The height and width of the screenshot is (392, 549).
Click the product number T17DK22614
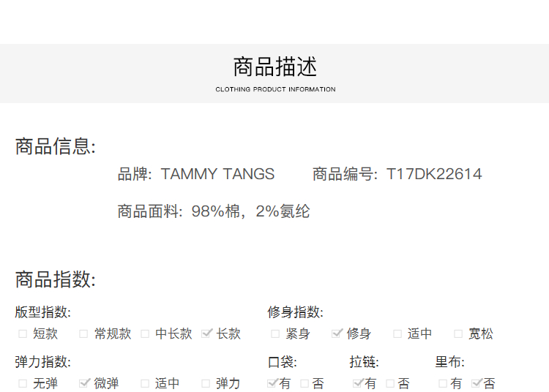pos(434,174)
